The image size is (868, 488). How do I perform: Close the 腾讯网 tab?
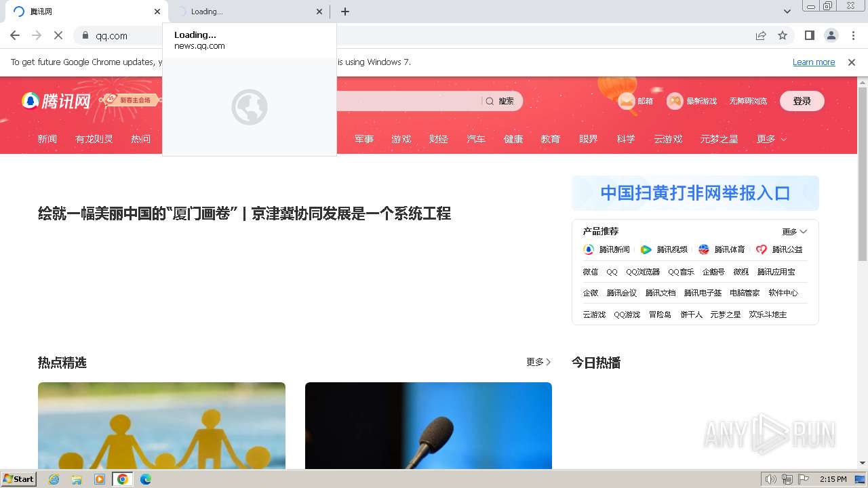click(x=157, y=12)
